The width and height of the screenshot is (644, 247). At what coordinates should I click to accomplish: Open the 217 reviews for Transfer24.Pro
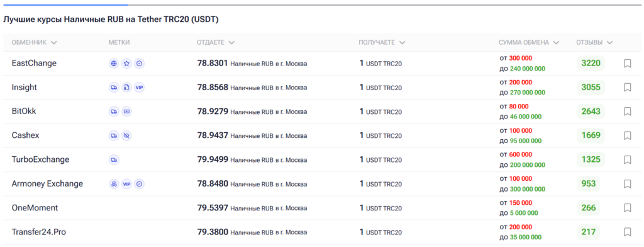(x=589, y=232)
